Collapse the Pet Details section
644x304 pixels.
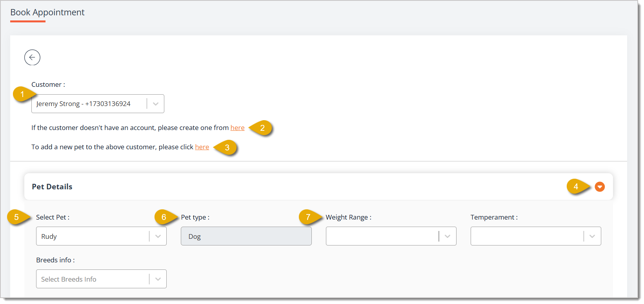tap(599, 187)
